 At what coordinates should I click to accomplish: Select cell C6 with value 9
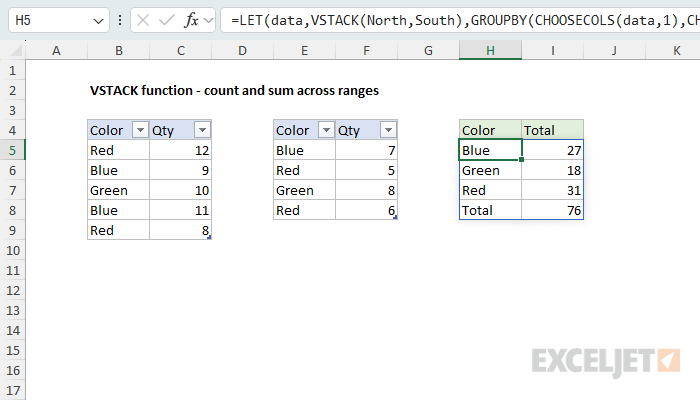(180, 171)
